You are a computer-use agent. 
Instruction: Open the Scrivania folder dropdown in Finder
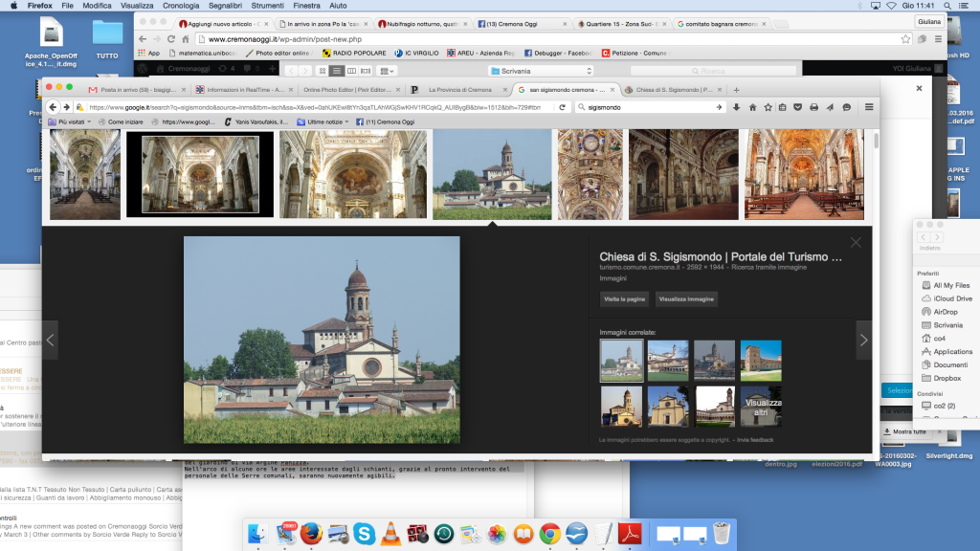coord(541,71)
